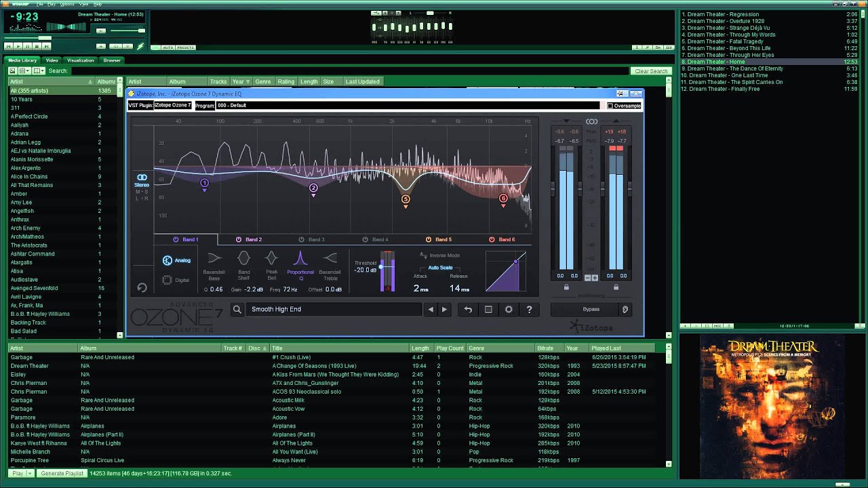Click the ear icon beside Bypass
This screenshot has width=868, height=488.
click(625, 309)
